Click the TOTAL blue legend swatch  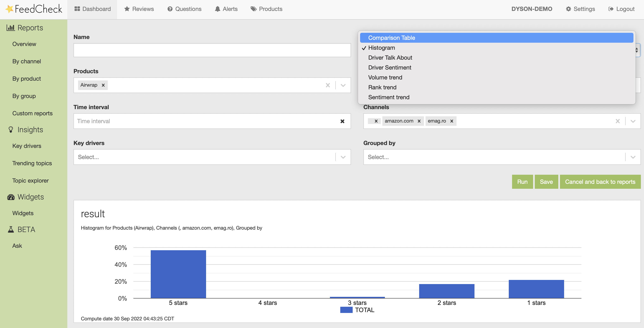[x=346, y=310]
